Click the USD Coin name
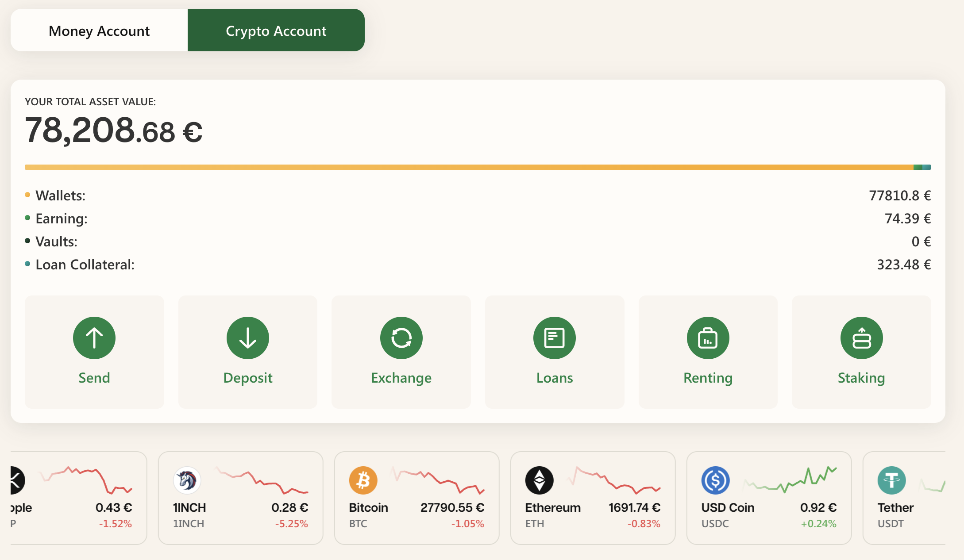 pos(728,507)
